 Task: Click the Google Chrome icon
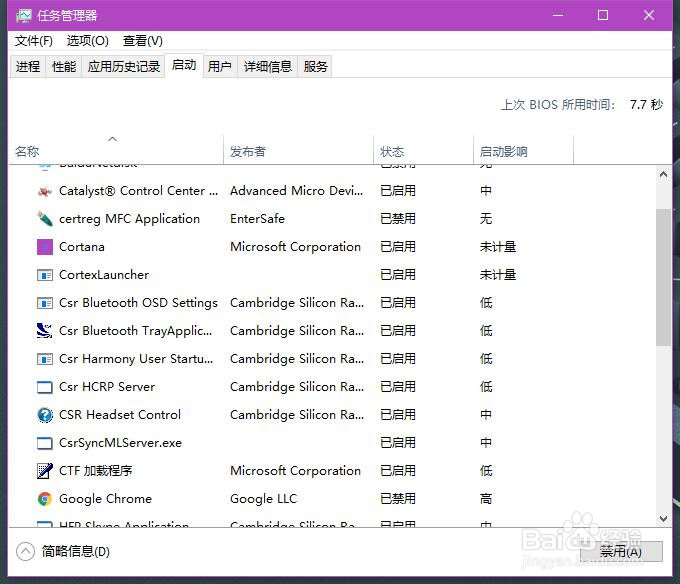[x=45, y=499]
